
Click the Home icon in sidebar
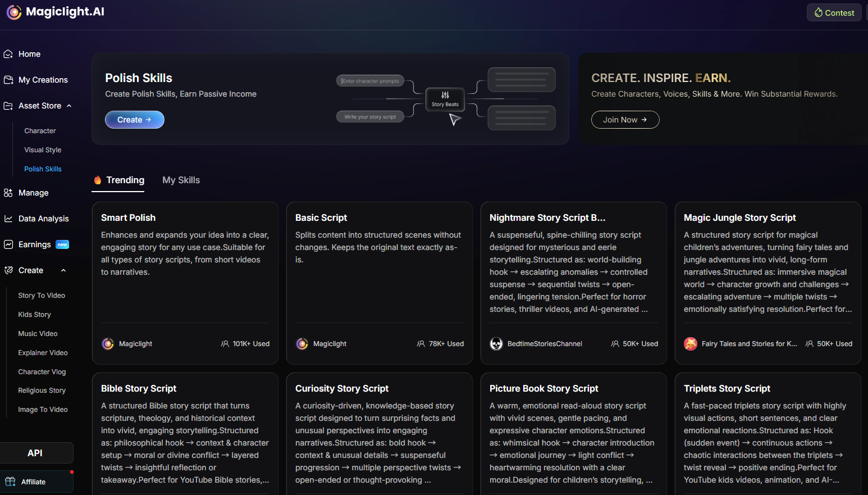[x=8, y=54]
